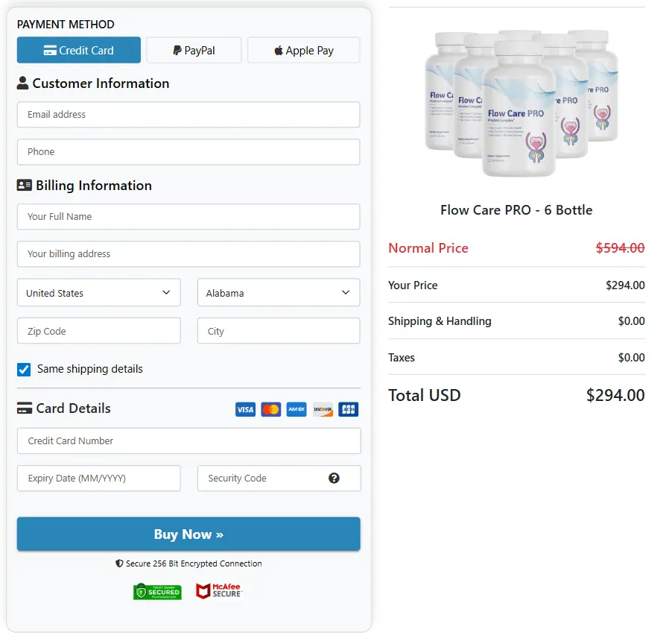Screen dimensions: 672x641
Task: Uncheck the Same shipping details checkbox
Action: coord(23,368)
